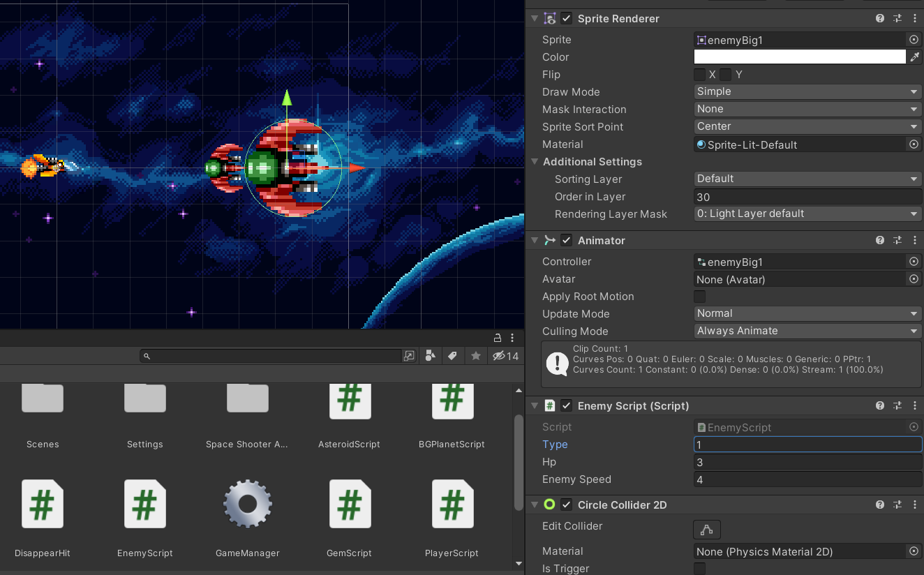Disable the Circle Collider 2D component checkbox
The image size is (924, 575).
coord(567,505)
